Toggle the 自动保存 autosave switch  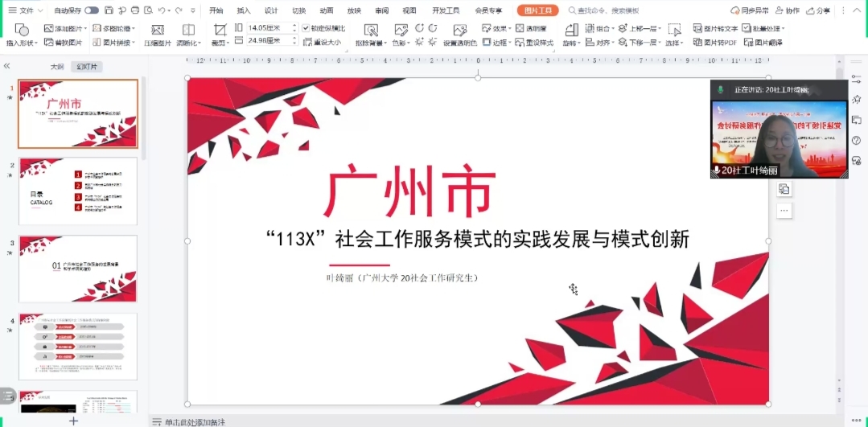pos(92,10)
